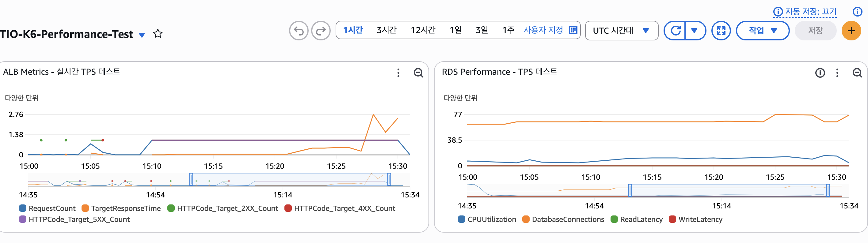Toggle WriteLatency legend series

tap(695, 219)
